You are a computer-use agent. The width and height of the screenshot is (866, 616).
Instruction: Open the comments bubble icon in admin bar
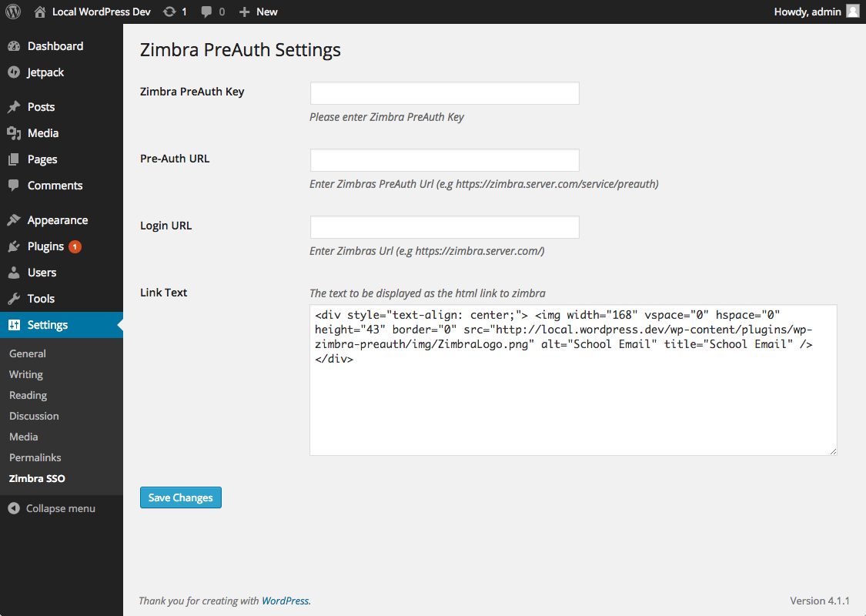(206, 12)
